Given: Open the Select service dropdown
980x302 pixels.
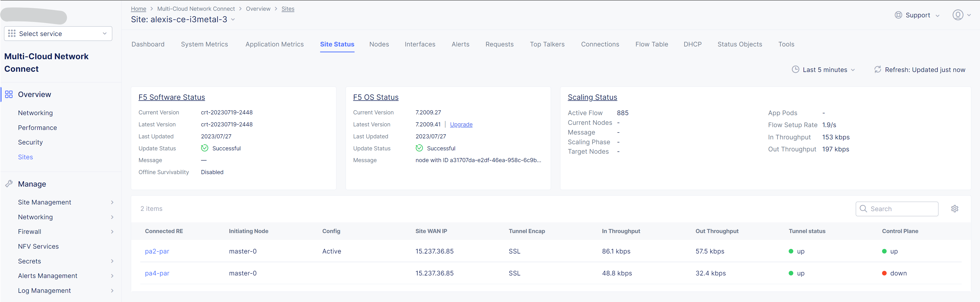Looking at the screenshot, I should coord(58,33).
